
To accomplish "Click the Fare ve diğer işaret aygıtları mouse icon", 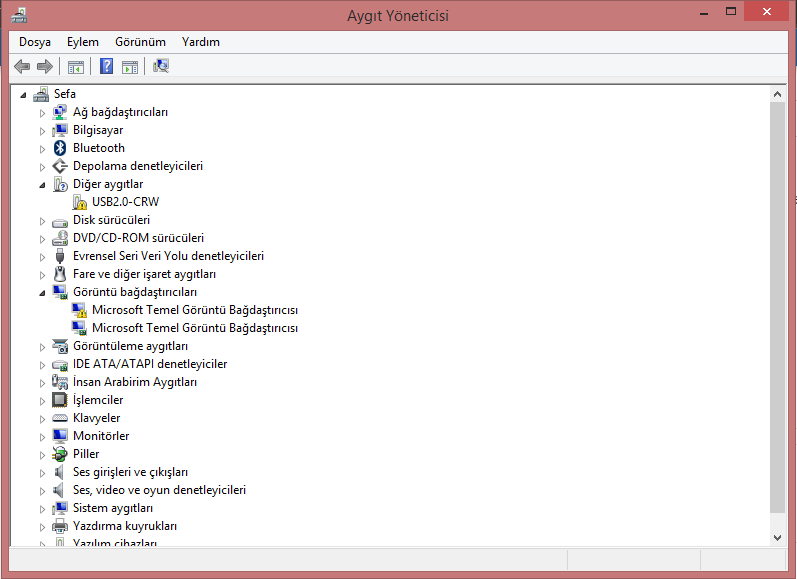I will (x=60, y=274).
